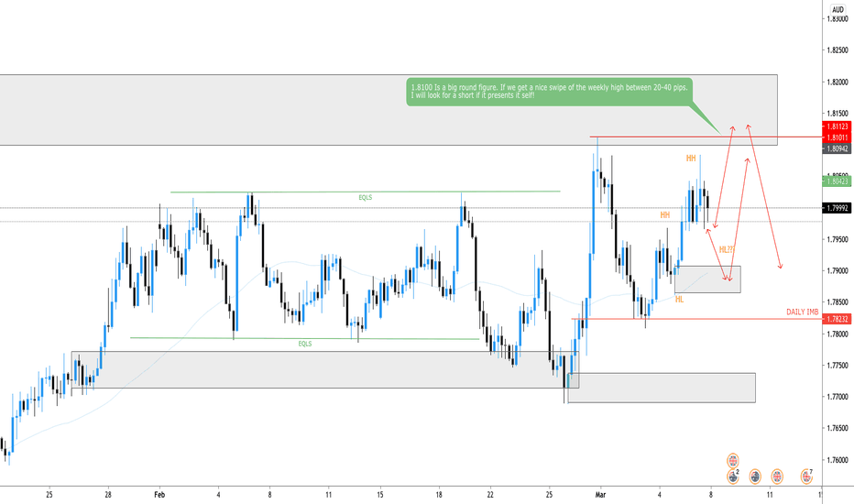Select the lower EQLS label
This screenshot has width=854, height=504.
pyautogui.click(x=305, y=344)
